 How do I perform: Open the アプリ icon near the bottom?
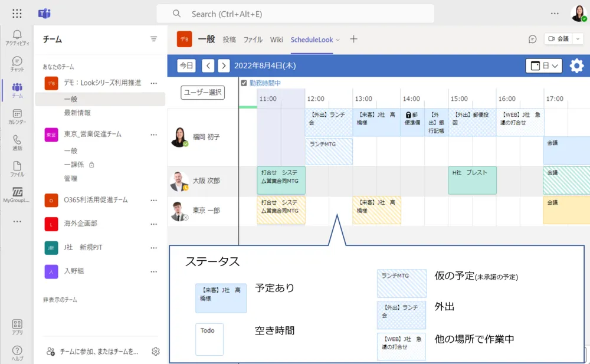(x=17, y=324)
